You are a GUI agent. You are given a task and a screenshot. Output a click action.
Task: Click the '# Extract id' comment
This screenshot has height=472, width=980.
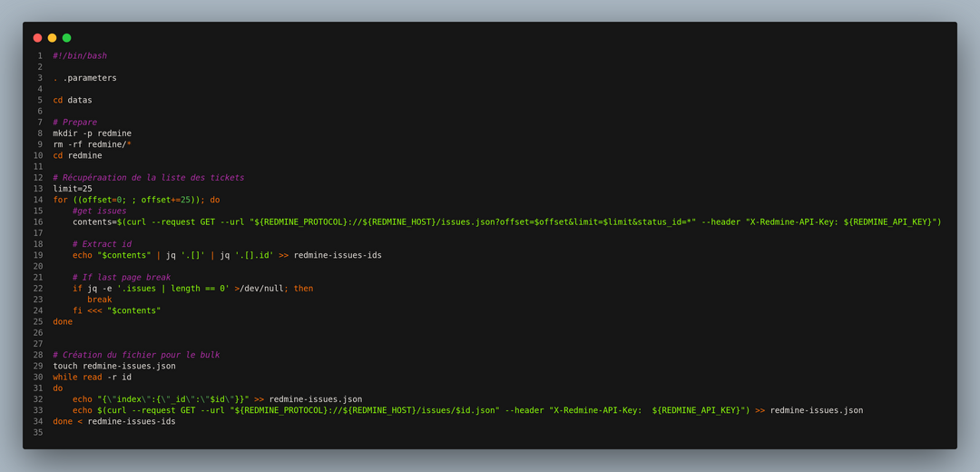pyautogui.click(x=102, y=244)
